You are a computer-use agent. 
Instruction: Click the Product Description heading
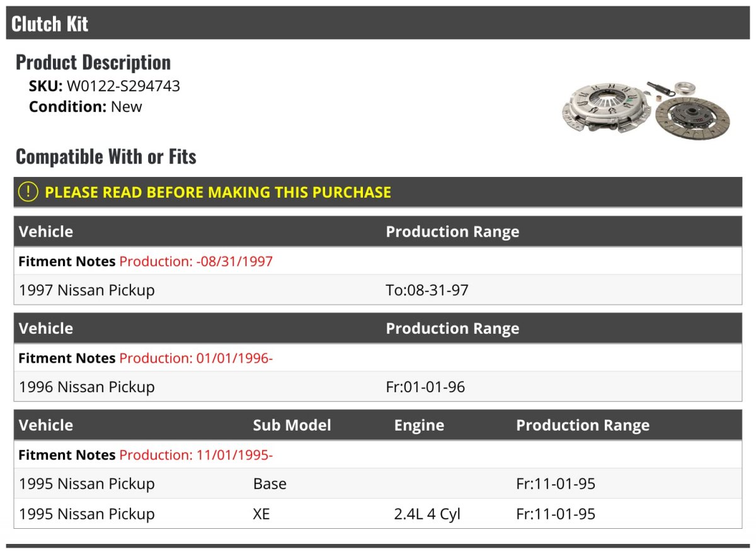point(93,62)
